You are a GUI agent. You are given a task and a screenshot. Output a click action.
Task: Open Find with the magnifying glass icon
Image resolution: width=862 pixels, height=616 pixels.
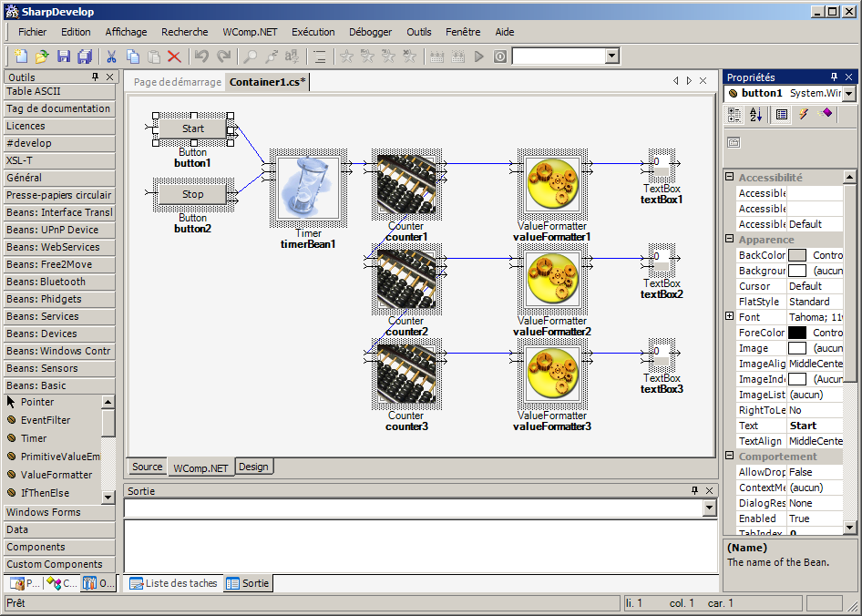point(251,56)
